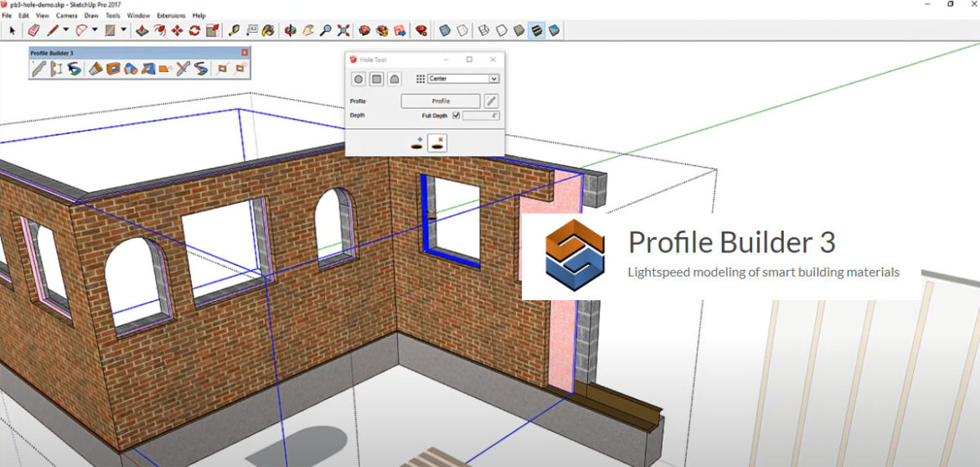Click the Assembly Builder icon in Profile Builder
The width and height of the screenshot is (980, 467).
tap(57, 69)
